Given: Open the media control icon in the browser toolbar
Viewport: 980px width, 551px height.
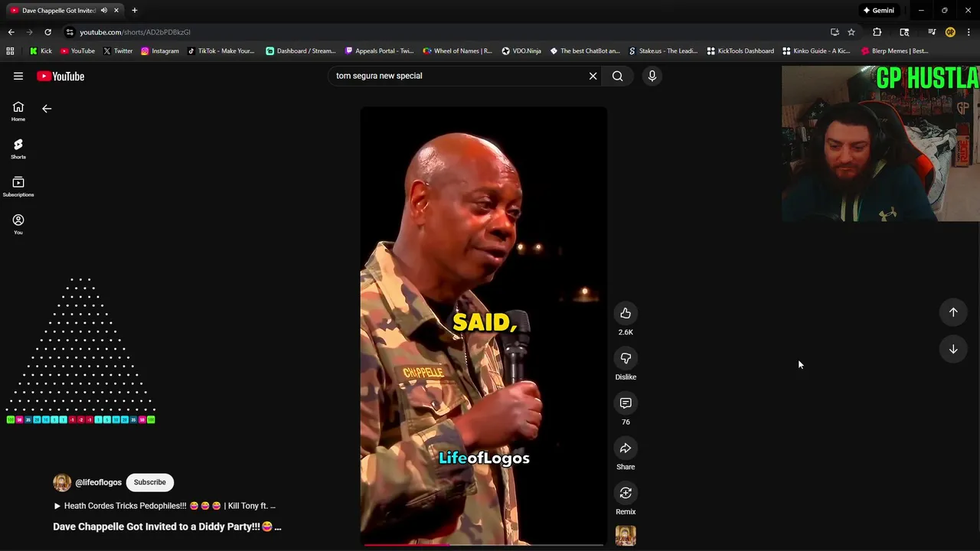Looking at the screenshot, I should 932,32.
